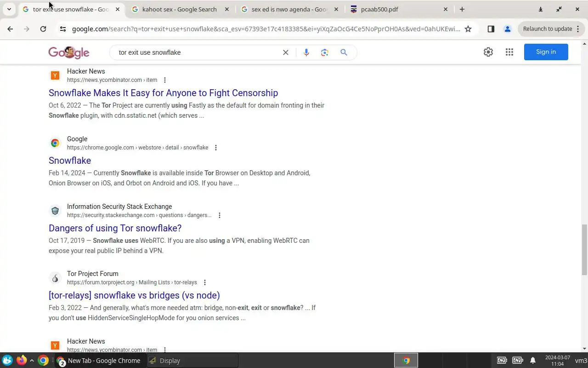The width and height of the screenshot is (588, 368).
Task: Go back using the browser back arrow
Action: pyautogui.click(x=10, y=29)
